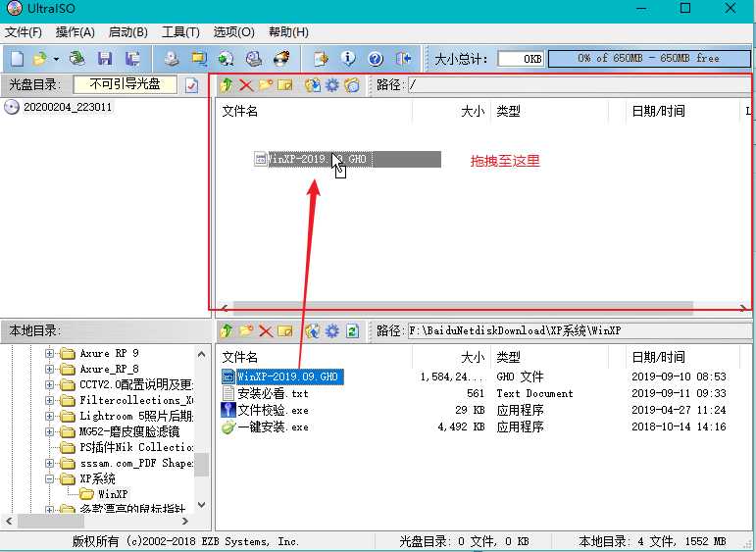
Task: Select the 一键安装.exe file
Action: pos(273,427)
